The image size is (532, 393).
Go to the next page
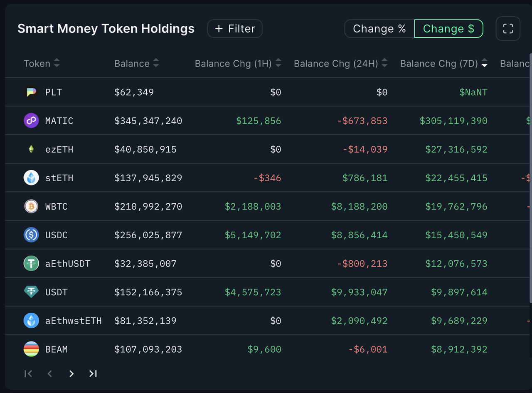[71, 373]
